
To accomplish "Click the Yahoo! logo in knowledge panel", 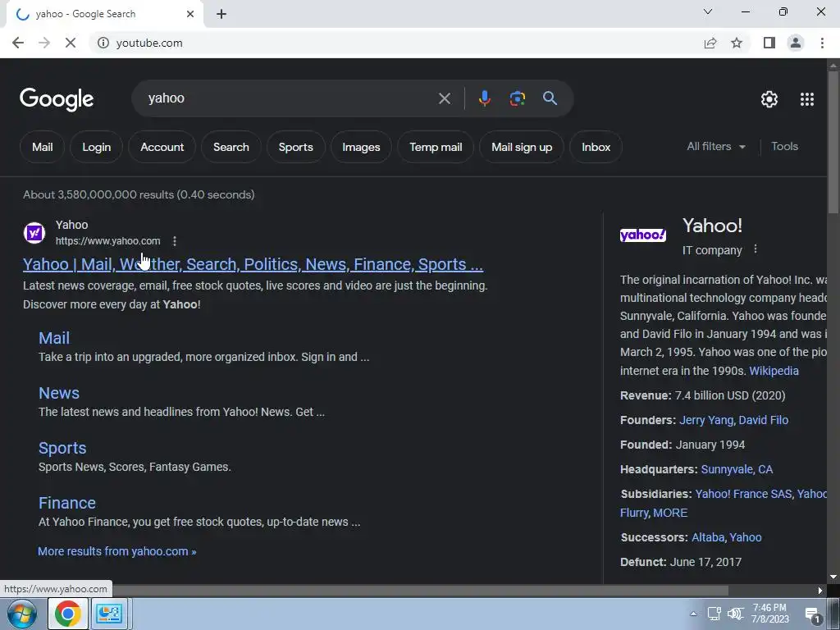I will click(643, 235).
